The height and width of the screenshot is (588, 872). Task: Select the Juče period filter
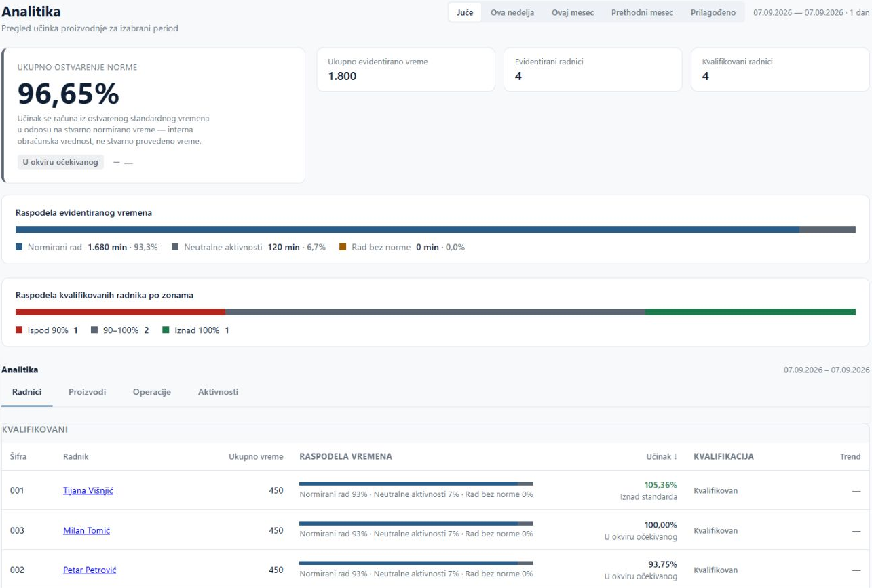coord(465,12)
